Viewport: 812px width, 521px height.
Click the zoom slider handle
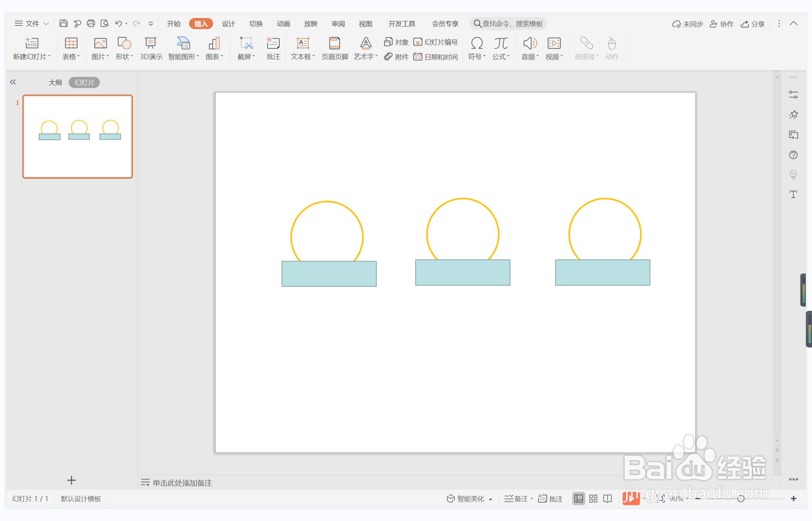click(741, 498)
